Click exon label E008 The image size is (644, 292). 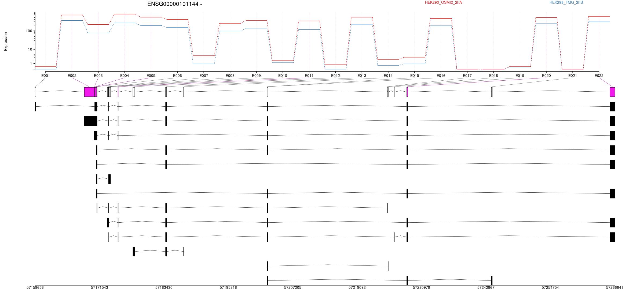230,76
